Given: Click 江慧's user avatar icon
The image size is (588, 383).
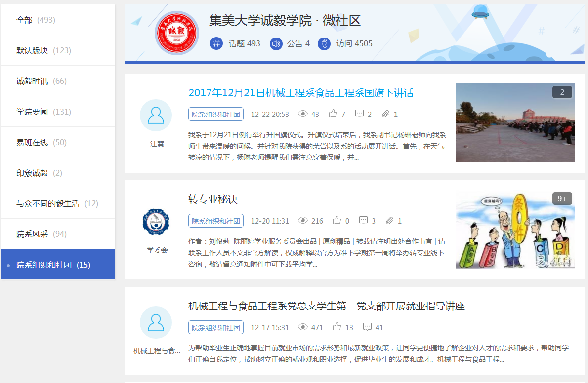Looking at the screenshot, I should click(156, 115).
